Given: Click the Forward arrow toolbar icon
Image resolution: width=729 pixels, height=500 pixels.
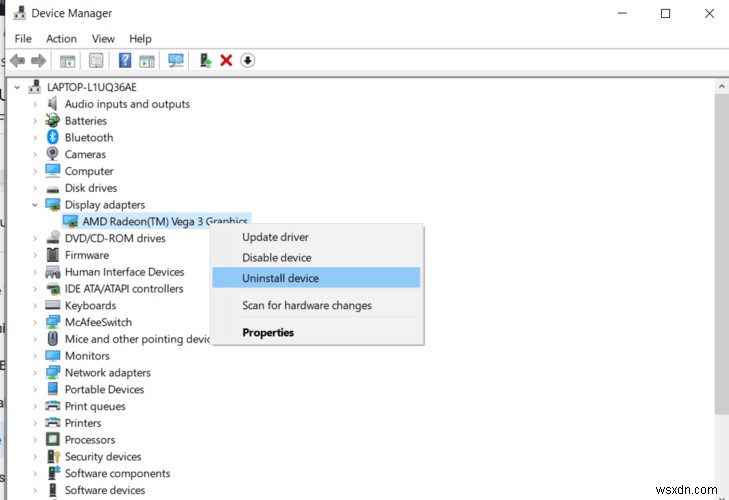Looking at the screenshot, I should tap(39, 60).
